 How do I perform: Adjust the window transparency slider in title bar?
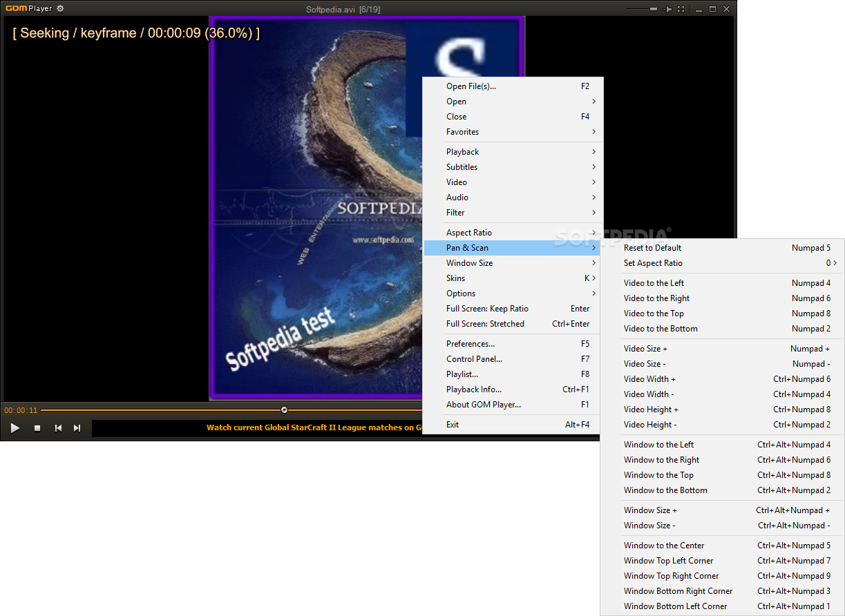[642, 9]
